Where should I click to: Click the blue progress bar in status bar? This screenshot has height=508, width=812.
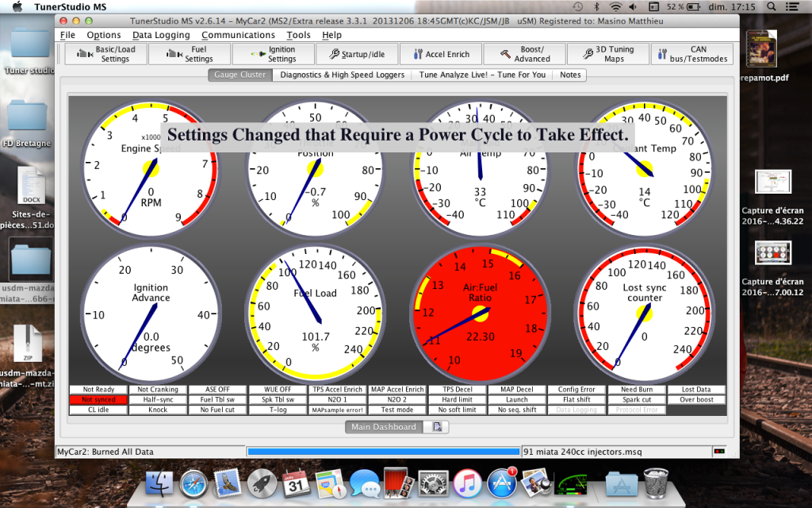383,452
